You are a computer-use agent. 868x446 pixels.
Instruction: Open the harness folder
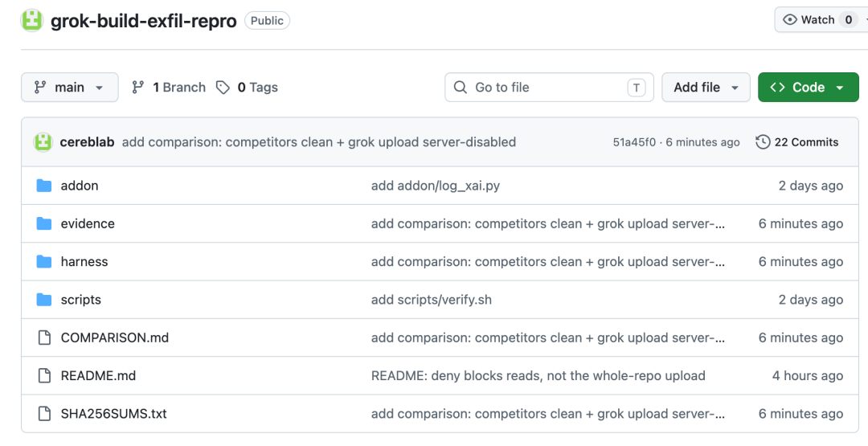point(84,262)
